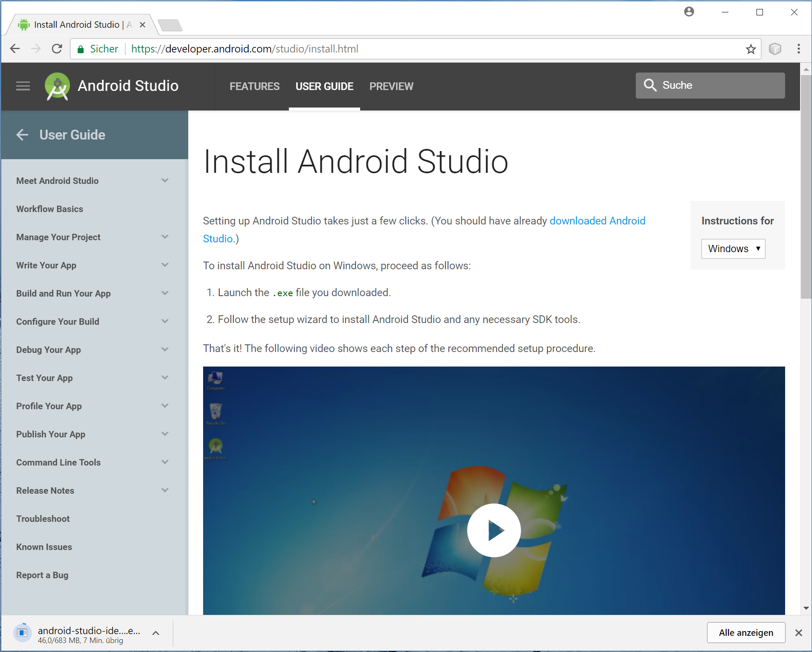Open the Windows platform dropdown
Viewport: 812px width, 652px height.
click(x=733, y=249)
